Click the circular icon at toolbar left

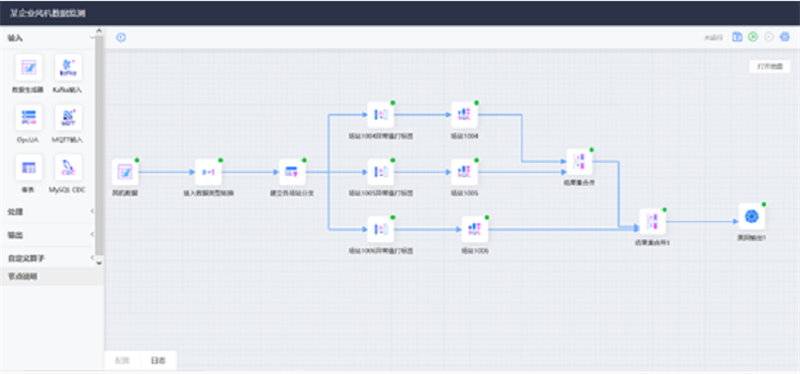121,38
